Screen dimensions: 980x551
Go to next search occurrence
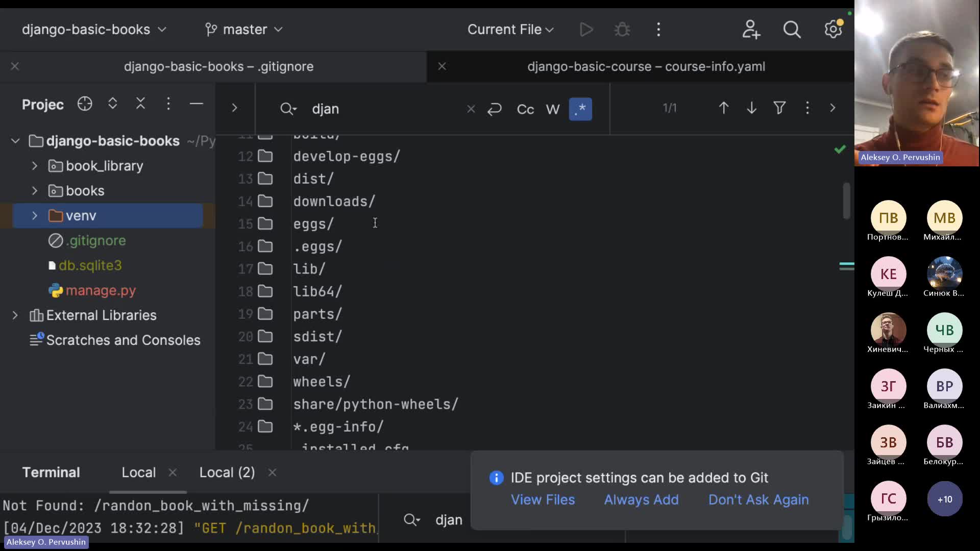coord(751,108)
